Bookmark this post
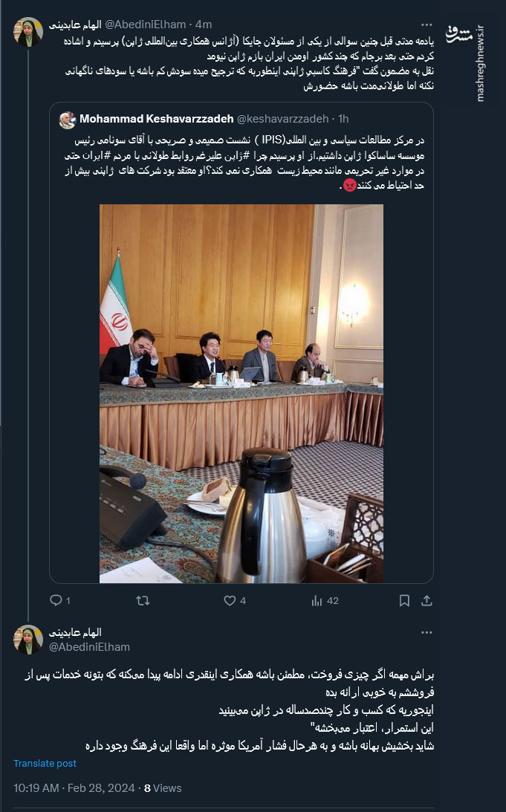Screen dimensions: 506x812 tap(404, 600)
